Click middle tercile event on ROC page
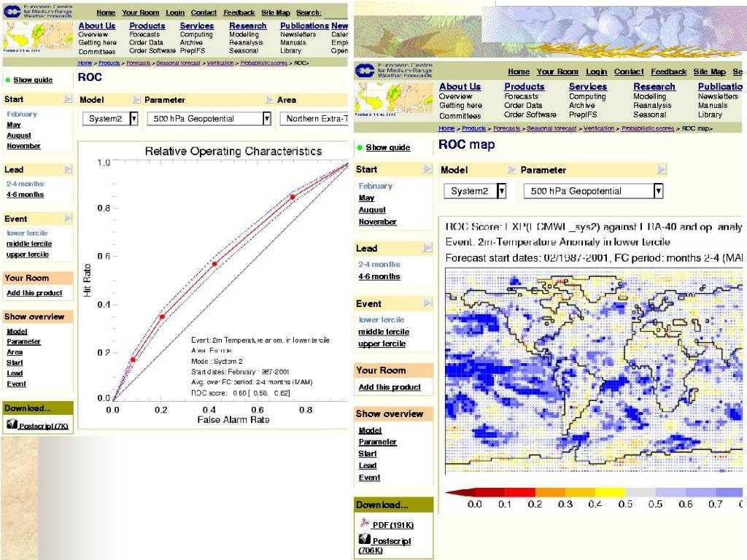The height and width of the screenshot is (560, 747). click(29, 244)
